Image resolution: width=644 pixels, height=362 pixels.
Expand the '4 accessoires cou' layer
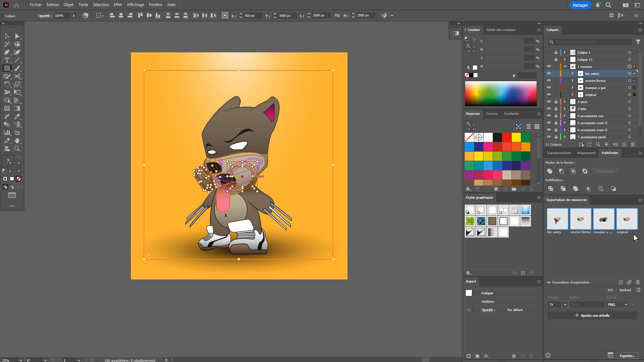(565, 116)
